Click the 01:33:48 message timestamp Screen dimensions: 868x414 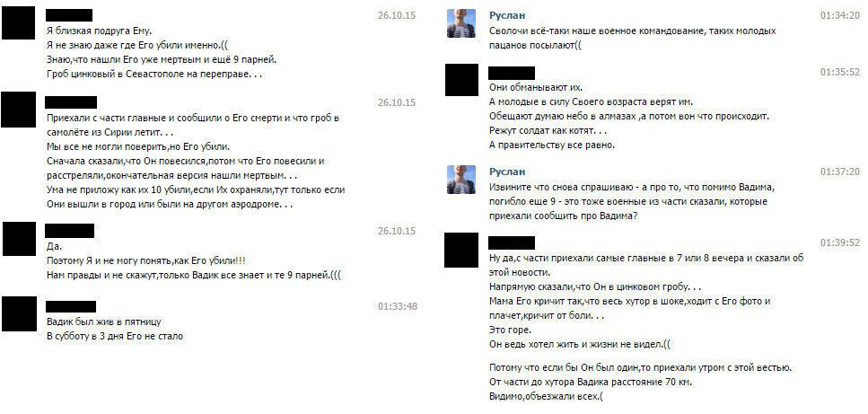[x=398, y=306]
